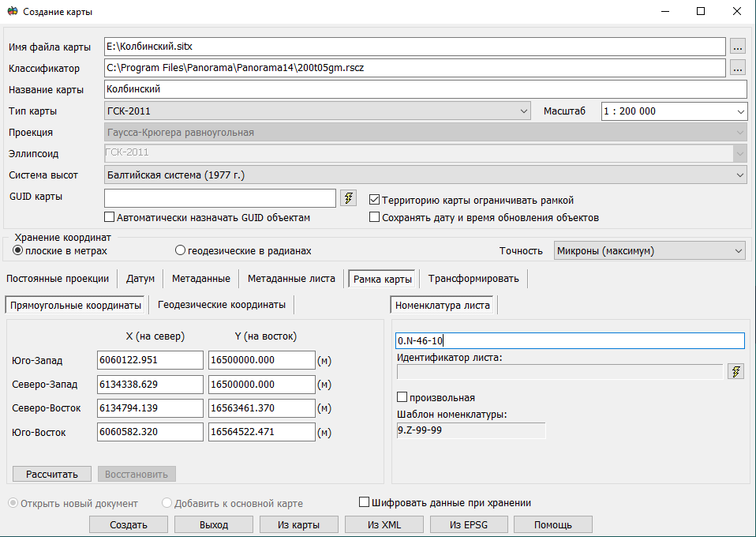This screenshot has width=756, height=537.
Task: Expand Масштаб dropdown 1 : 200 000
Action: tap(673, 111)
